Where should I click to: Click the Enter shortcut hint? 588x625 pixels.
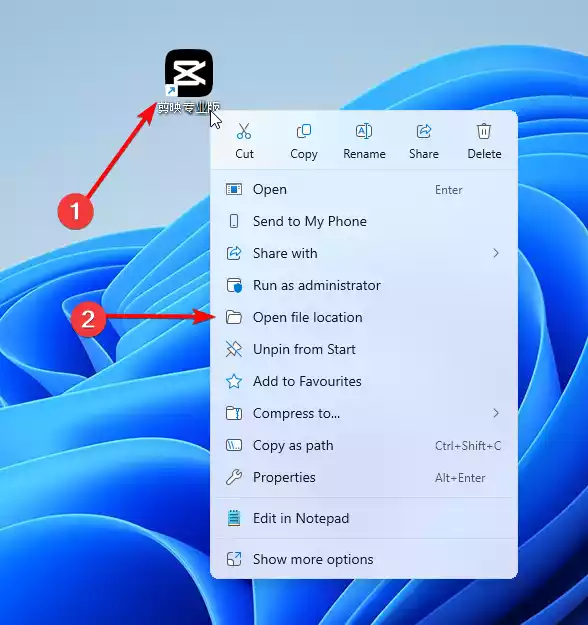(448, 190)
